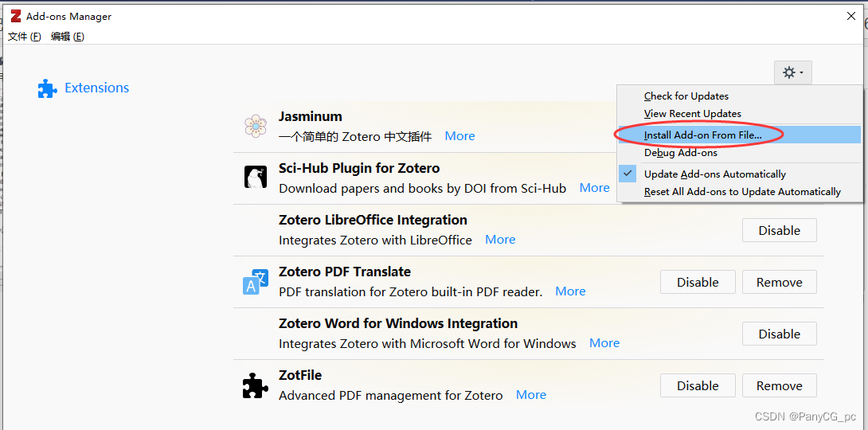This screenshot has width=868, height=430.
Task: Open the 编辑 (E) menu
Action: click(68, 37)
